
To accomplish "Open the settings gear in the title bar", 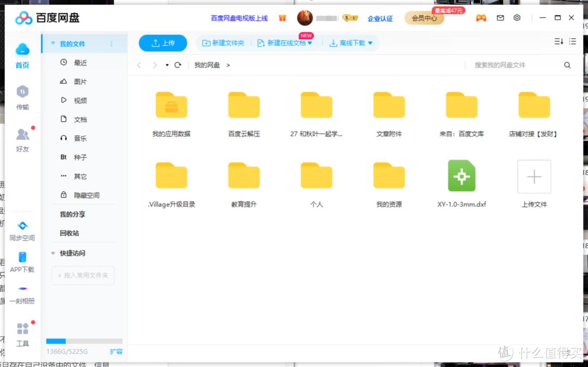I will click(x=517, y=17).
